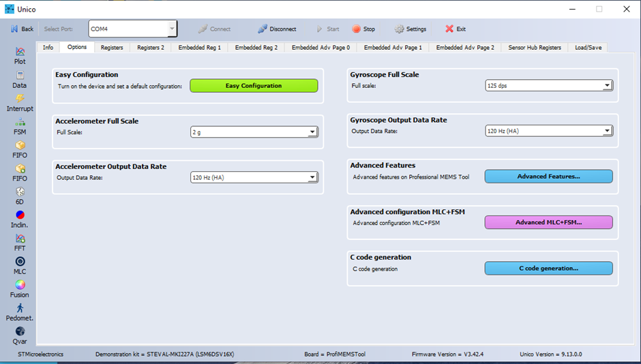Click the Unico Version status text
This screenshot has width=641, height=364.
[x=551, y=354]
